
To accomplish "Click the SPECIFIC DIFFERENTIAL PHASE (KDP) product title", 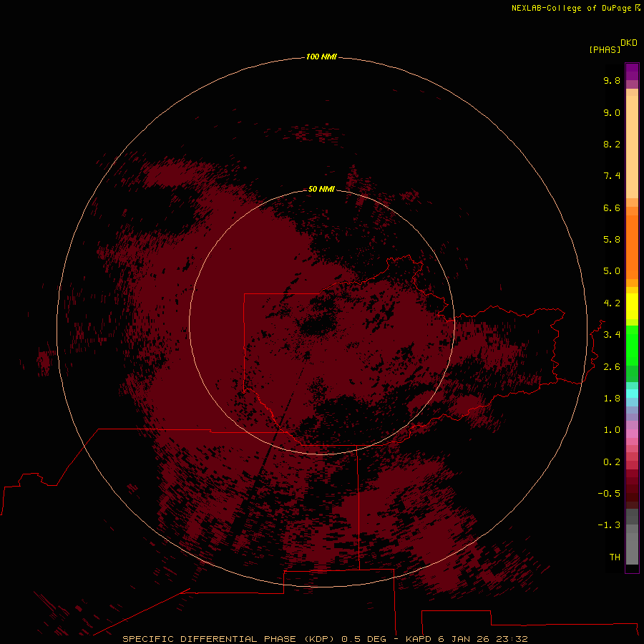I will point(228,639).
